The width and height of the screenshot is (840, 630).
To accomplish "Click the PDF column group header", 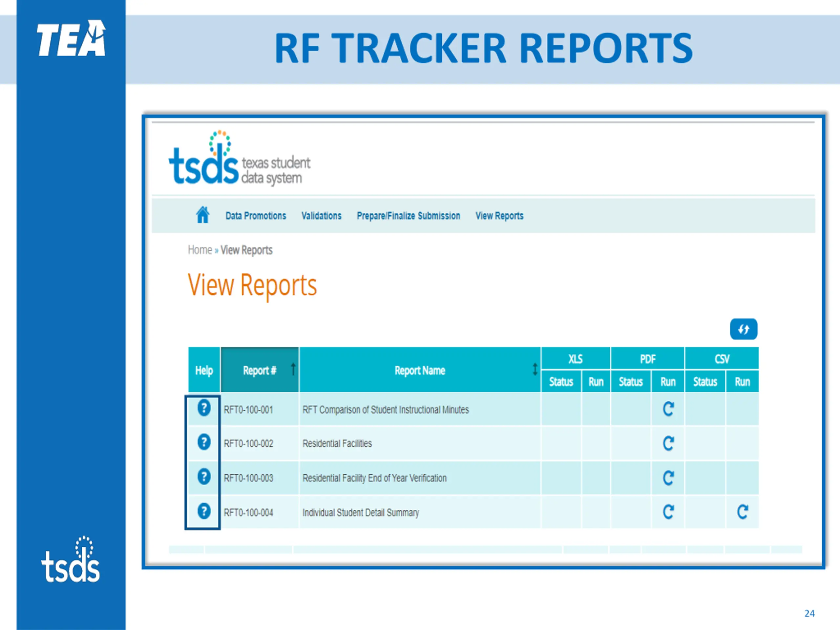I will [x=647, y=359].
